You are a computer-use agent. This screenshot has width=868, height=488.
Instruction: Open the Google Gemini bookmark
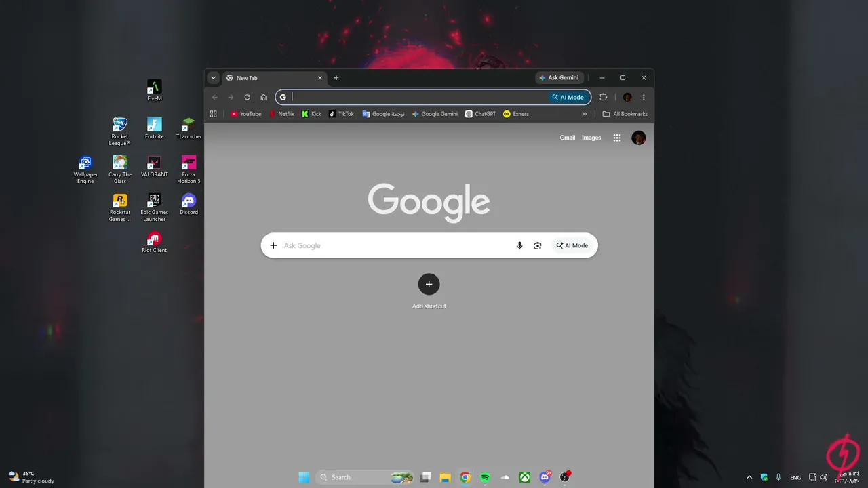point(435,114)
